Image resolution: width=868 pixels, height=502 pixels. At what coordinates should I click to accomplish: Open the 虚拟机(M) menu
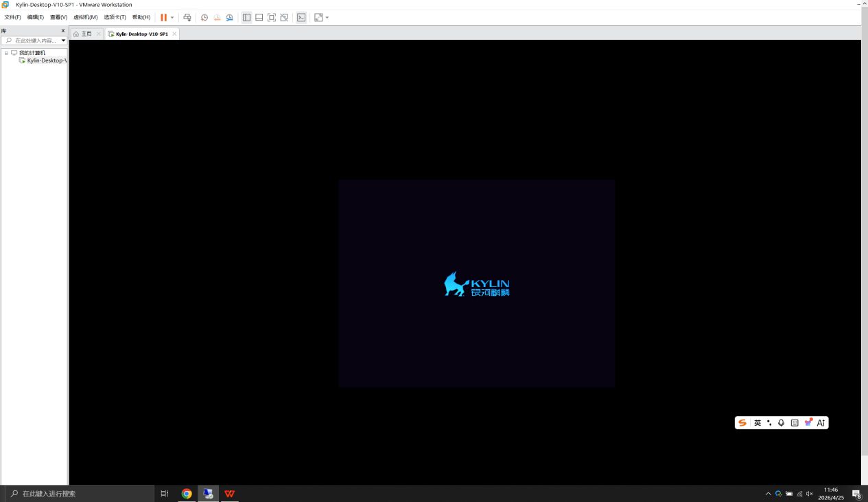86,17
